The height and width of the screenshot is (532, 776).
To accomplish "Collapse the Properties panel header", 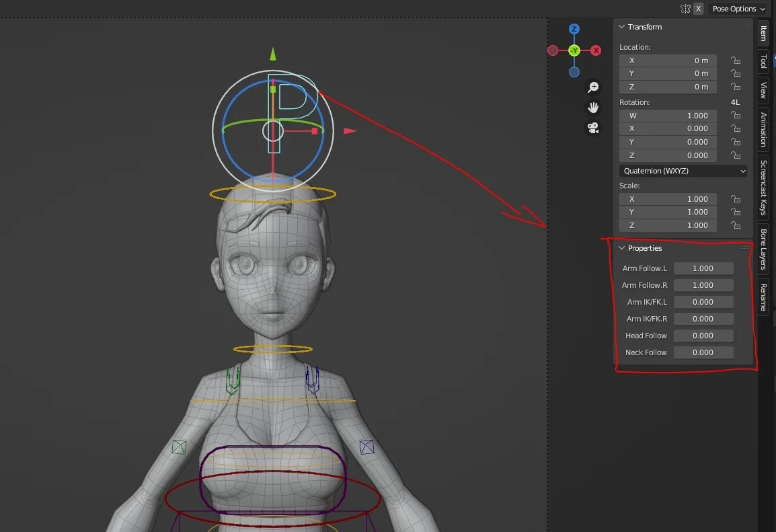I will [x=621, y=248].
